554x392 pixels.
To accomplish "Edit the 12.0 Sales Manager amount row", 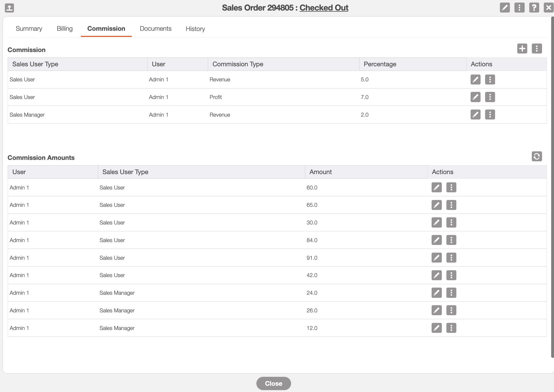I will coord(436,328).
